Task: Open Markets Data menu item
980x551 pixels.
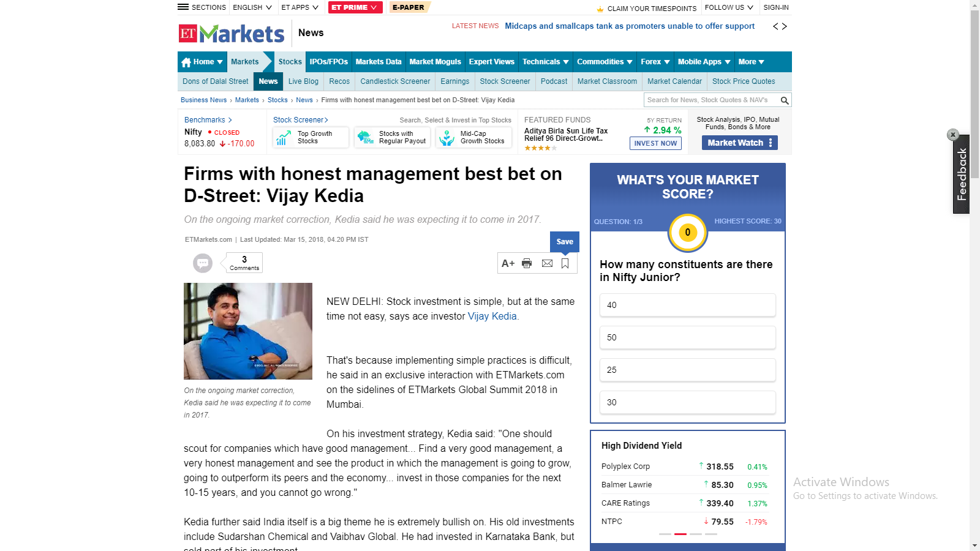Action: point(379,62)
